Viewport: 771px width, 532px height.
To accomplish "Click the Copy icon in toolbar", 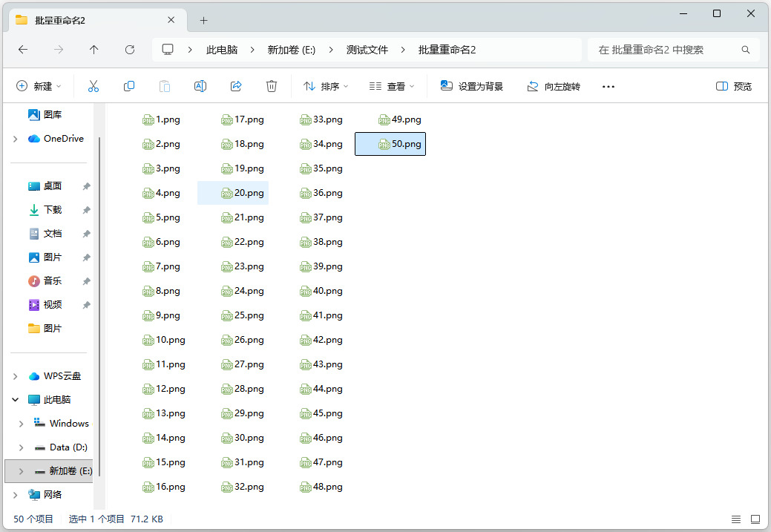I will point(129,87).
